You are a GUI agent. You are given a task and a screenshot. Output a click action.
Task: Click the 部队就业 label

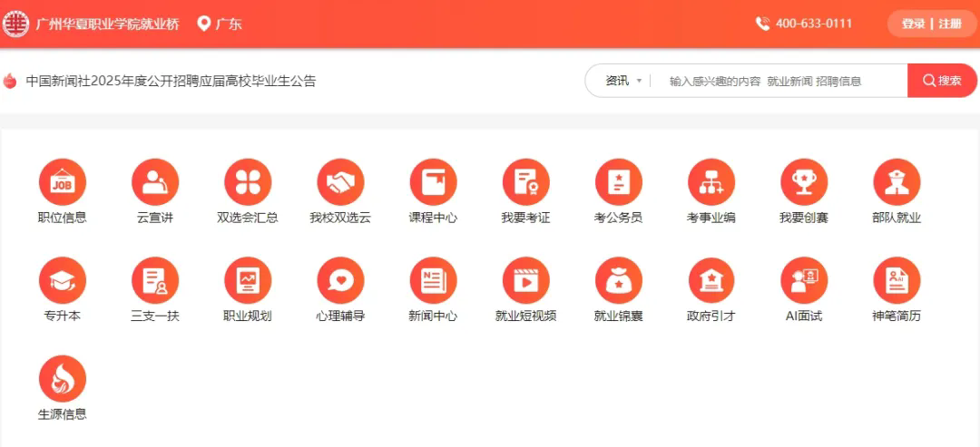point(897,218)
